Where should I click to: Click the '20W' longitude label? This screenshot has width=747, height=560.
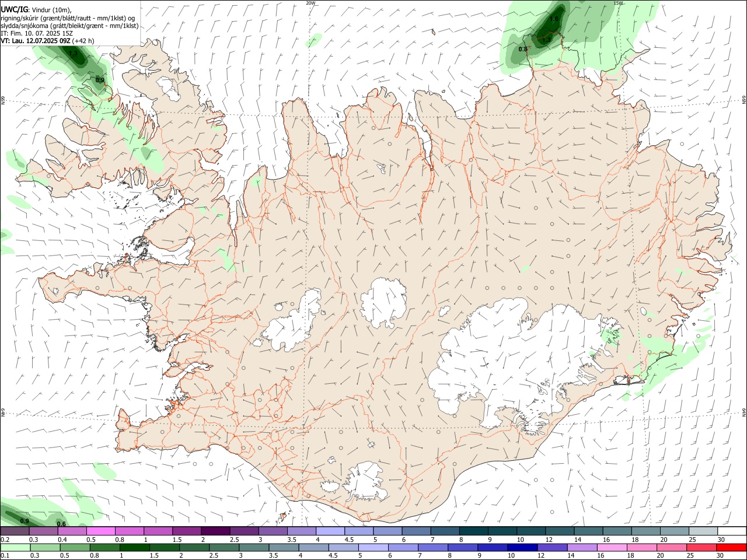point(310,3)
